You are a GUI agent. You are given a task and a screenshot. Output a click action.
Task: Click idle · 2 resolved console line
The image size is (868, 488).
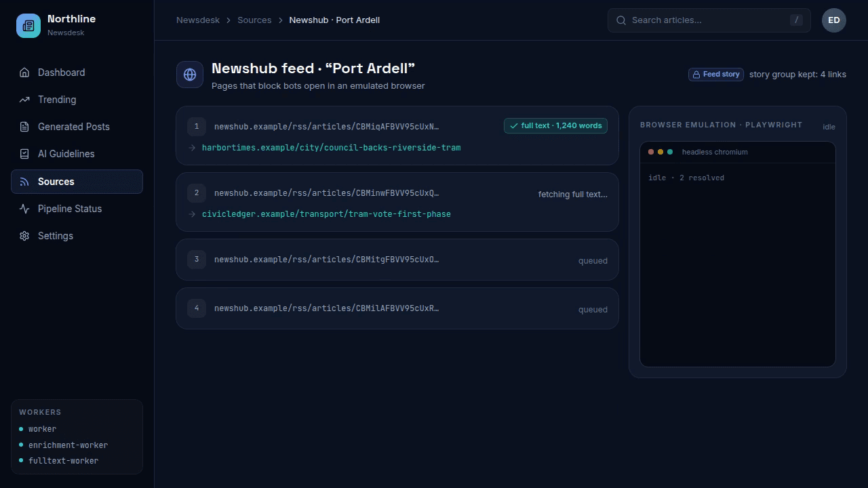(x=686, y=178)
